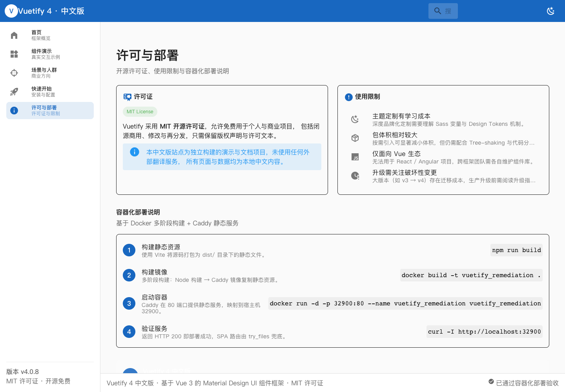Click the theme icon for 主题定制有学习成本

355,119
